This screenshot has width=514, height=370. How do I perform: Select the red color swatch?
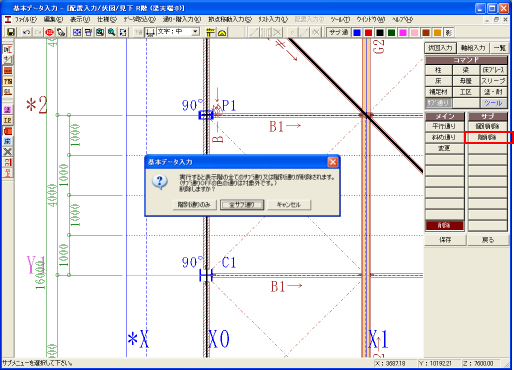[368, 32]
